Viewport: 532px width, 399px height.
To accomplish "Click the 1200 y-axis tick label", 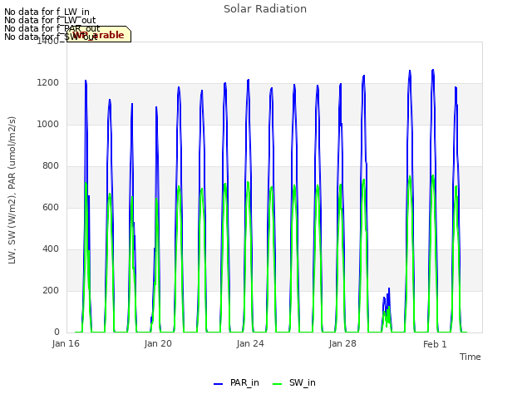I will 48,83.
